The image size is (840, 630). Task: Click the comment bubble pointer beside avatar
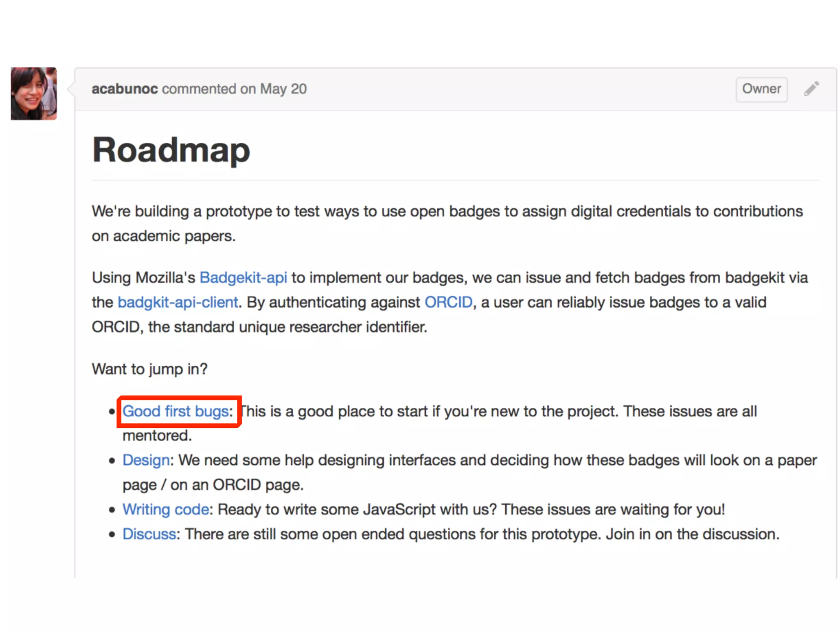[71, 89]
